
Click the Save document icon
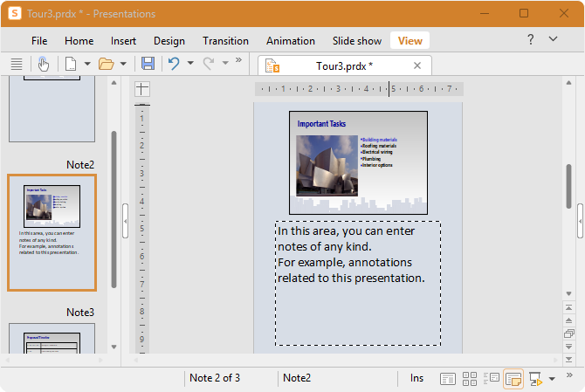tap(148, 64)
